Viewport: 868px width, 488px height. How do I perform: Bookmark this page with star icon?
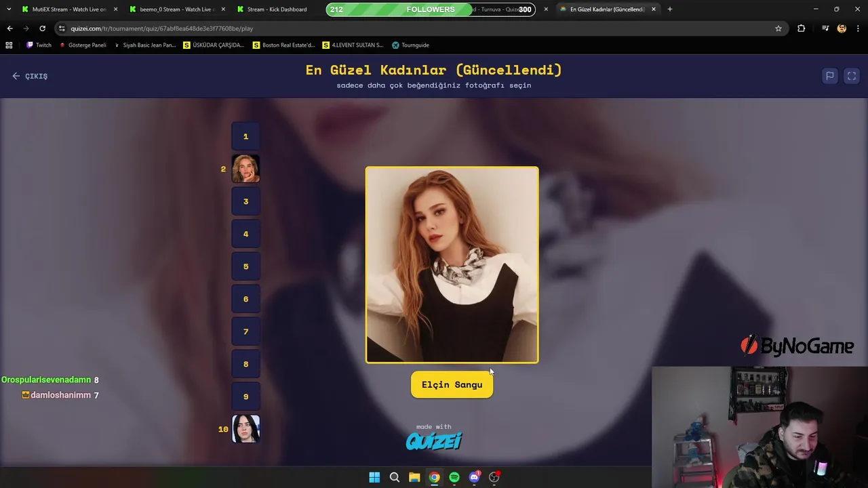778,28
